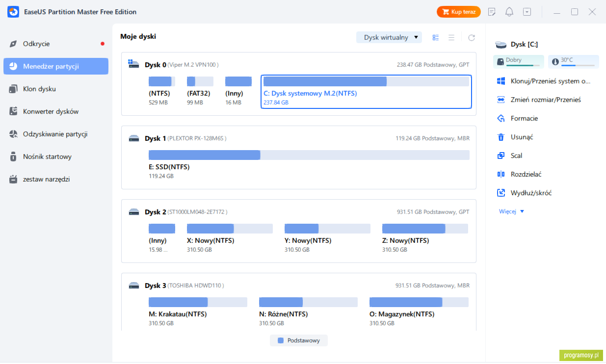Select E: SSD(NTFS) partition
Image resolution: width=606 pixels, height=364 pixels.
click(309, 165)
